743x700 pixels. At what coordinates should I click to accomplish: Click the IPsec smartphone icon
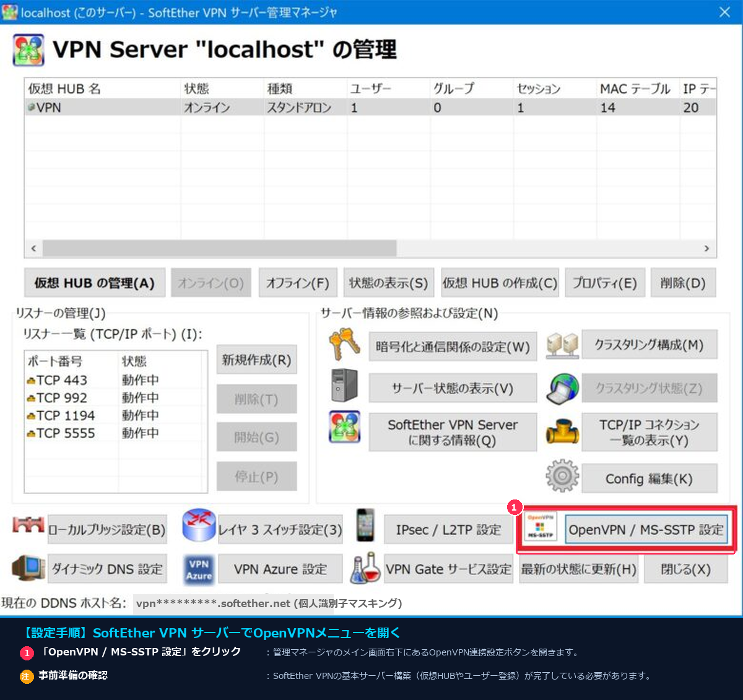366,525
